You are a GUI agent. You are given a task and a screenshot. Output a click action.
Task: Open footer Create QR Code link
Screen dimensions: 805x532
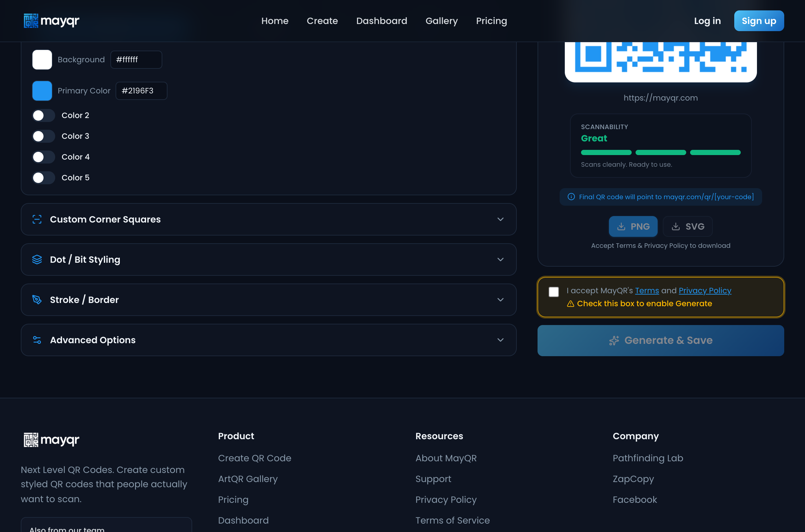click(254, 458)
